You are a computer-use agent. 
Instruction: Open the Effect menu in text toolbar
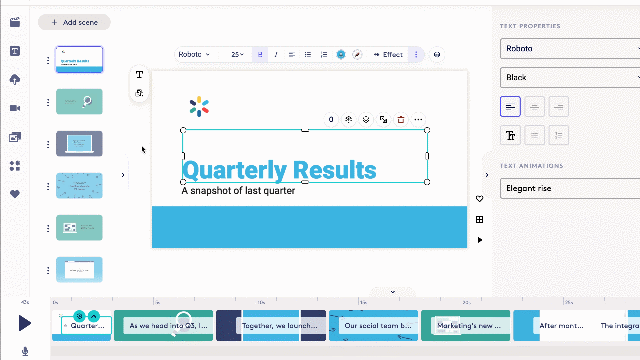pyautogui.click(x=388, y=54)
